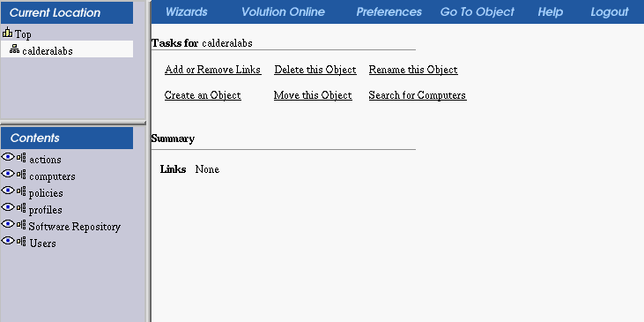
Task: Toggle the eye icon for Users
Action: click(x=8, y=241)
